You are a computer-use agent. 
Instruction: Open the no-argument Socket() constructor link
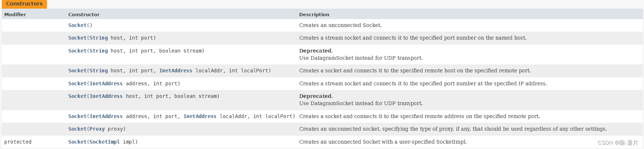tap(77, 25)
